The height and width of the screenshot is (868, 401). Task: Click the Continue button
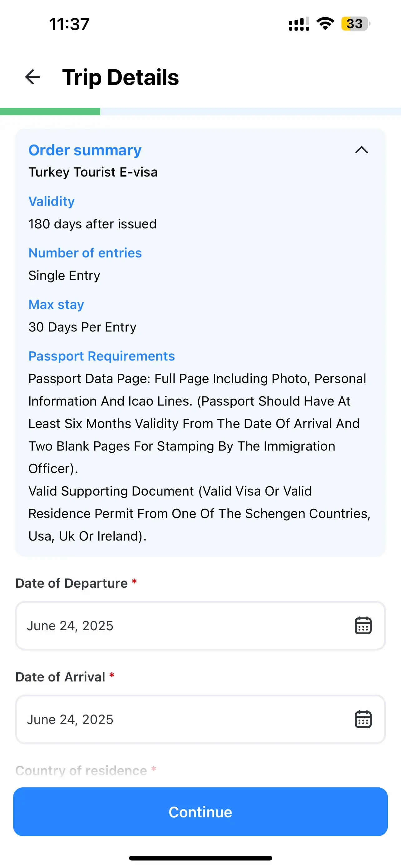pyautogui.click(x=200, y=812)
